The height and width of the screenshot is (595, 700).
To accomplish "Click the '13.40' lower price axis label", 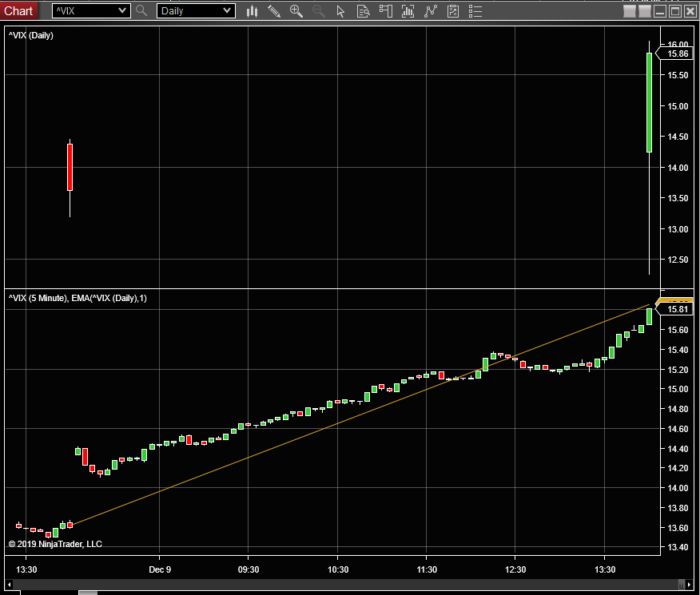I will click(x=678, y=547).
